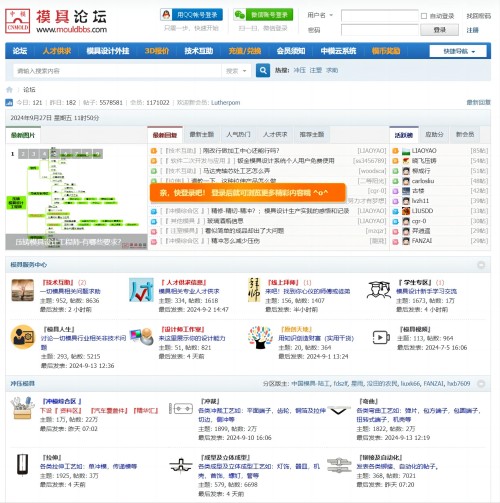Open the 快捷导航 dropdown
The width and height of the screenshot is (500, 503).
458,51
